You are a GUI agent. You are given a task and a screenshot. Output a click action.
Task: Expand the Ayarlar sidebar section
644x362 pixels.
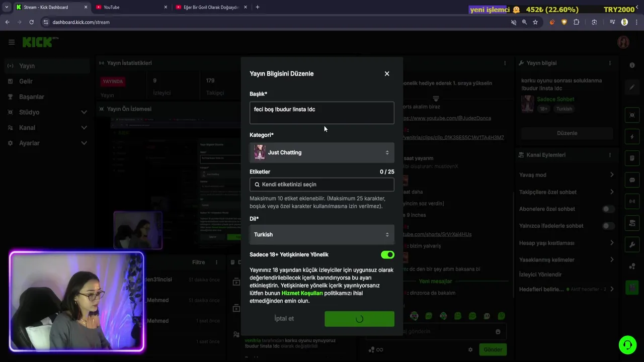click(47, 143)
